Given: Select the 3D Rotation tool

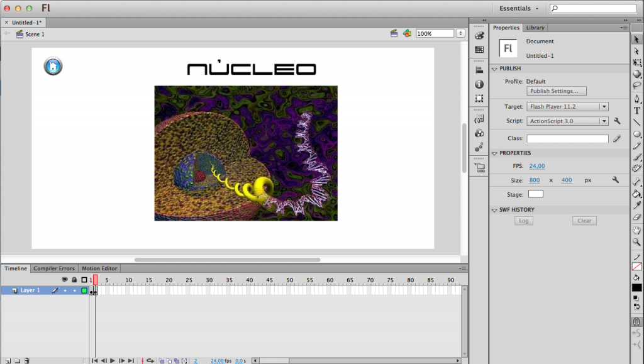Looking at the screenshot, I should pyautogui.click(x=636, y=74).
